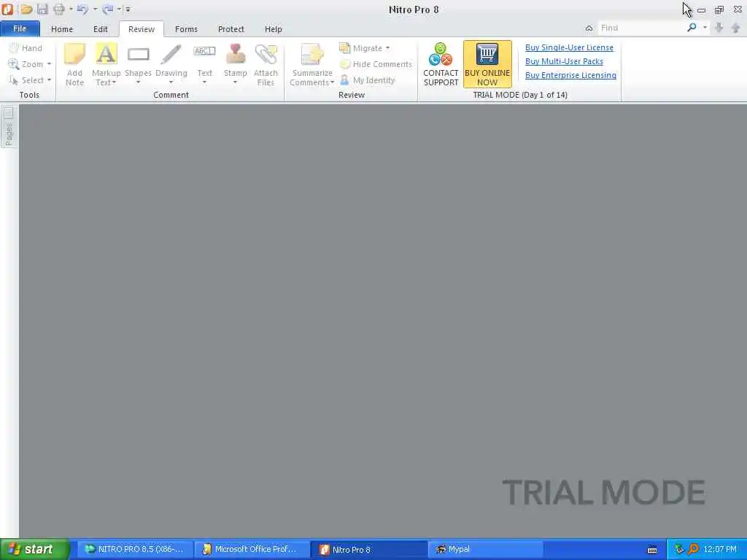Click the Nitro Pro application logo icon

pos(7,9)
